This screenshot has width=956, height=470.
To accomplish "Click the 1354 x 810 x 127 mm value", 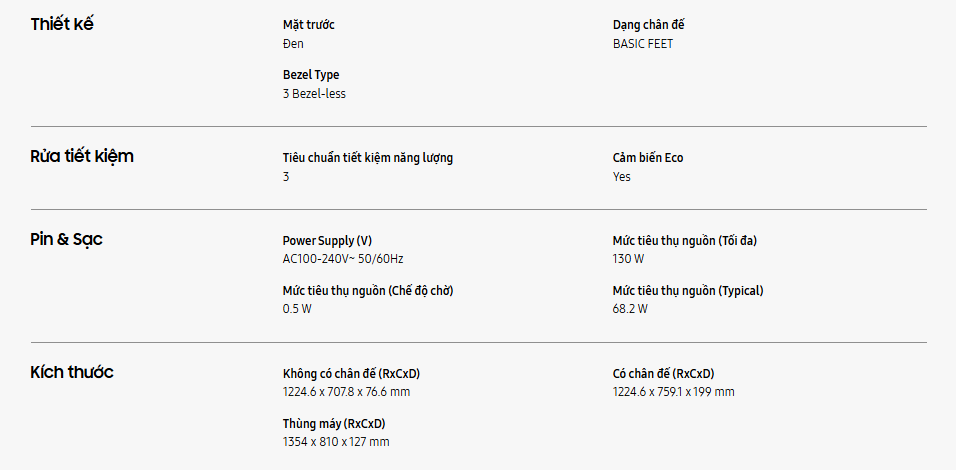I will pos(336,442).
